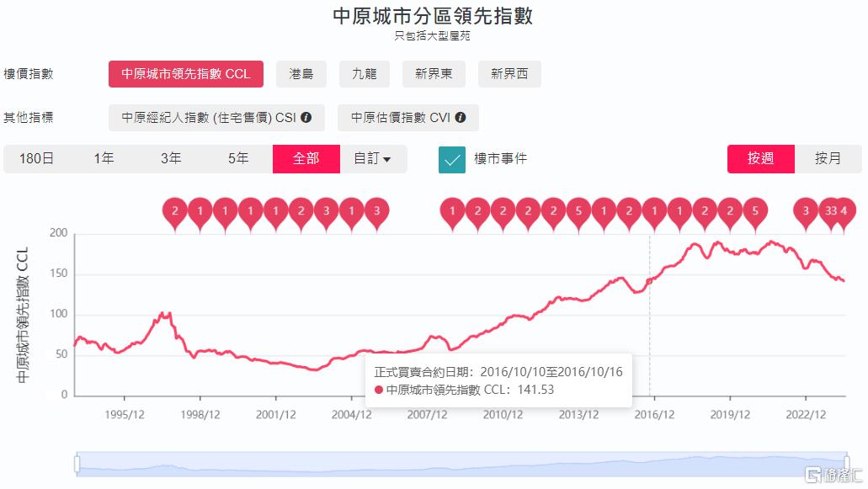Open event pin 3 above 2022/12 tick
The image size is (868, 489).
[x=806, y=214]
